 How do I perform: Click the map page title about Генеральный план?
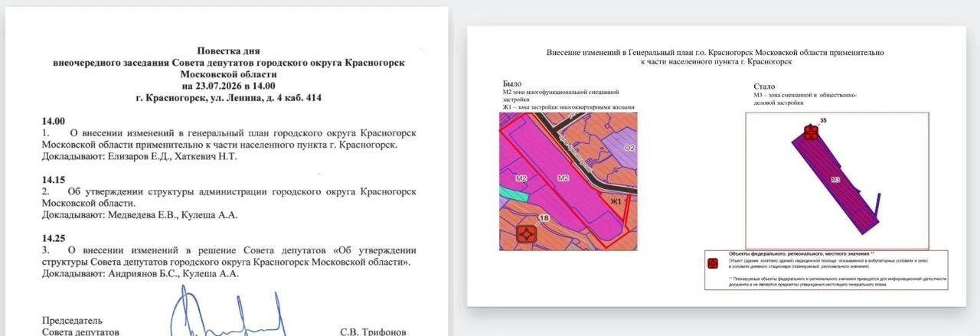715,57
